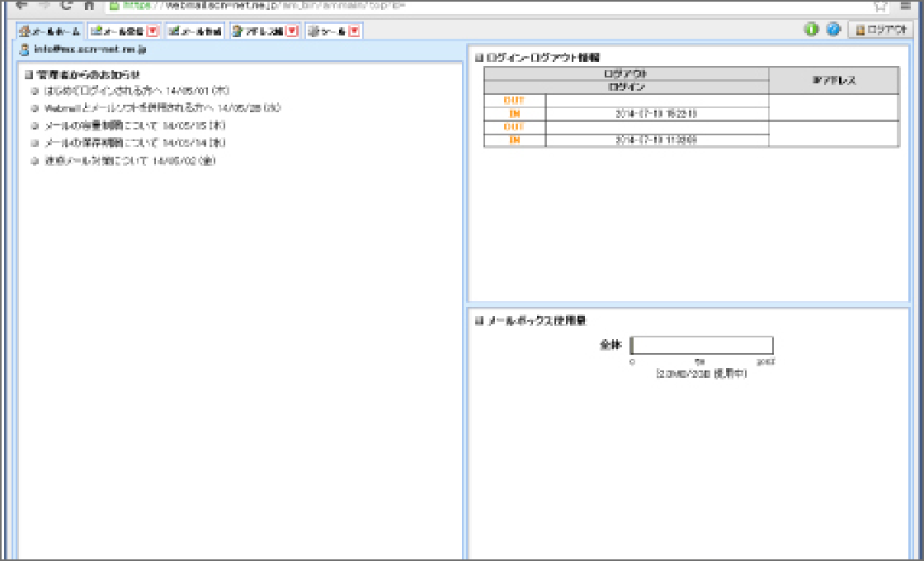This screenshot has height=561, width=924.
Task: Click the browser home icon
Action: point(88,4)
